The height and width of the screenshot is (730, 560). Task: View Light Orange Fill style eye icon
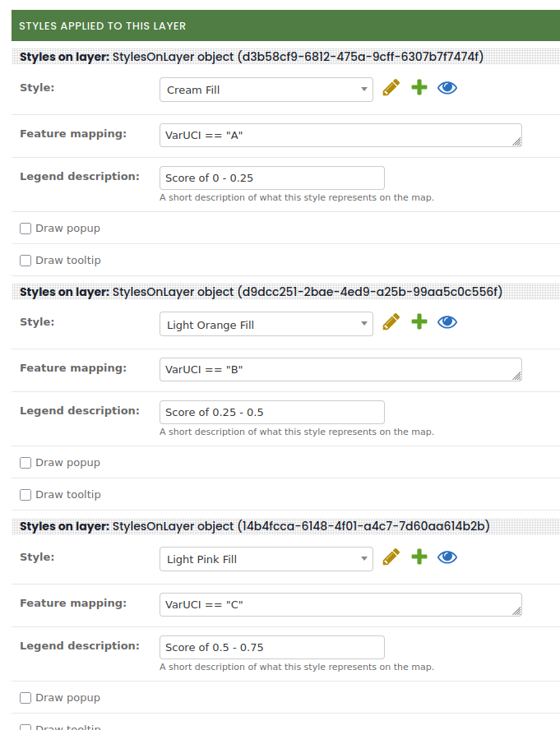tap(447, 322)
